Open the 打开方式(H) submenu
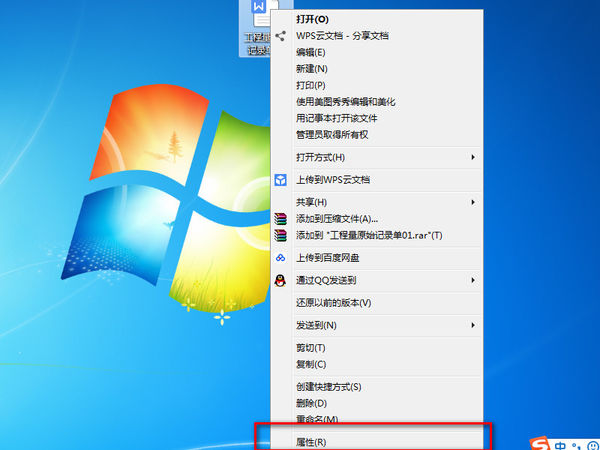This screenshot has width=600, height=450. click(x=377, y=157)
